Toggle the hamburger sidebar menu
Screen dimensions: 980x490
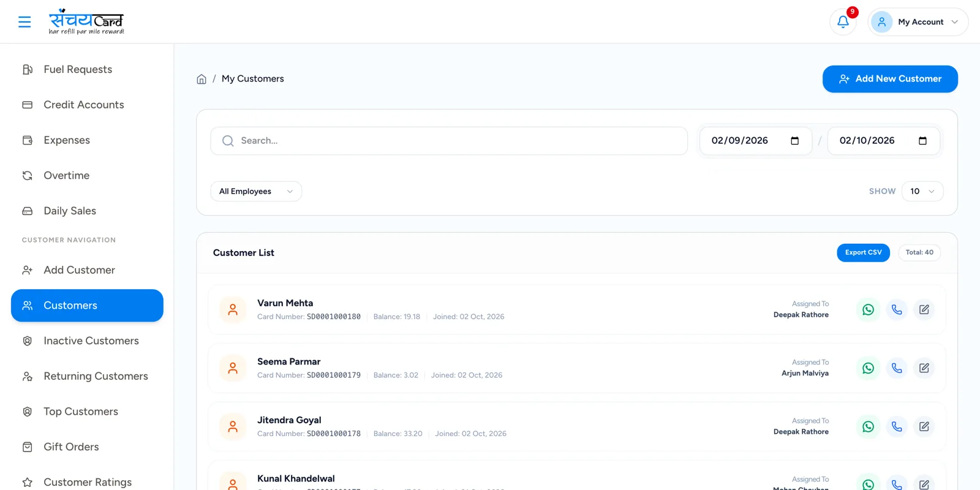tap(24, 22)
